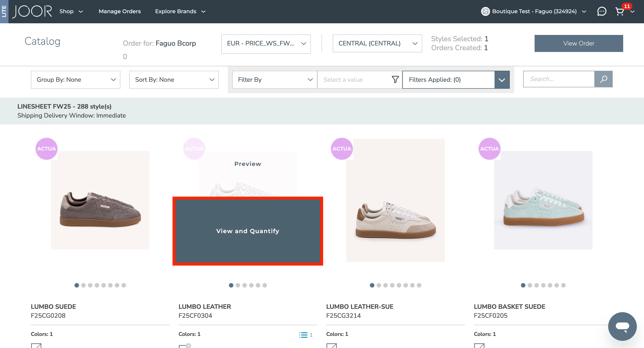This screenshot has height=348, width=644.
Task: Click View and Quantify on Lumbo Leather
Action: (x=247, y=231)
